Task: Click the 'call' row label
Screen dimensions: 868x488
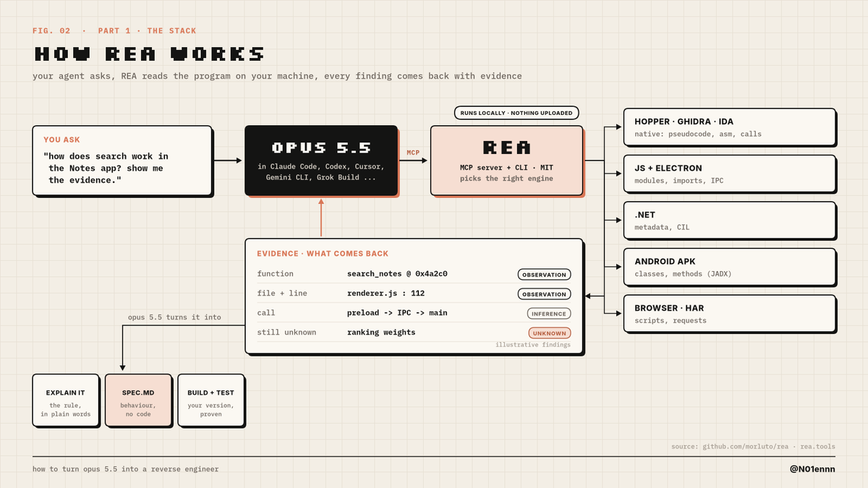Action: [265, 313]
